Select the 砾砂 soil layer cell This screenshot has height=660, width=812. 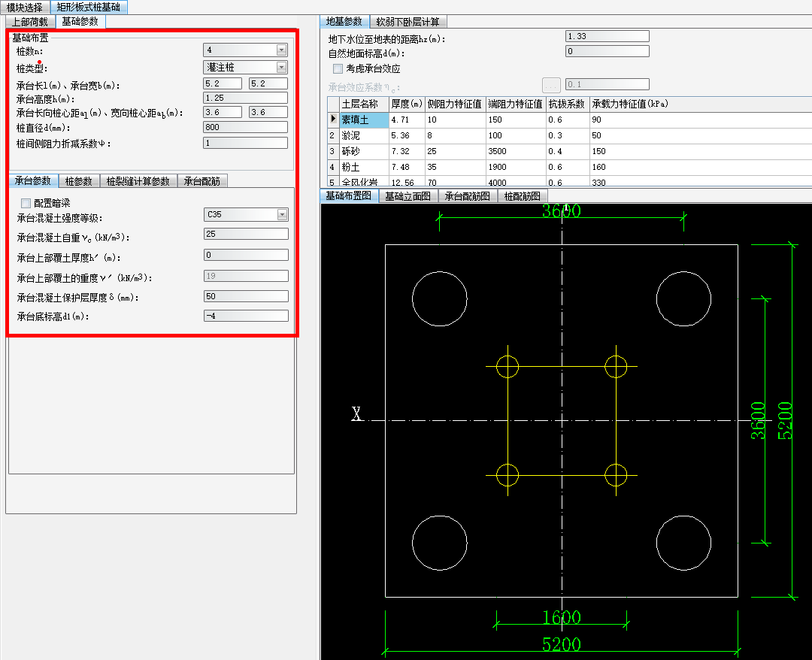click(x=364, y=151)
